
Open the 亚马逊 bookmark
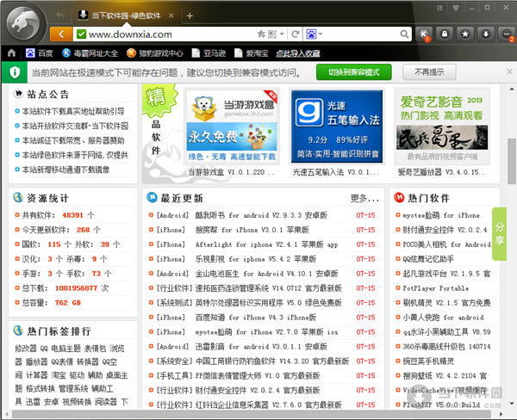click(209, 52)
